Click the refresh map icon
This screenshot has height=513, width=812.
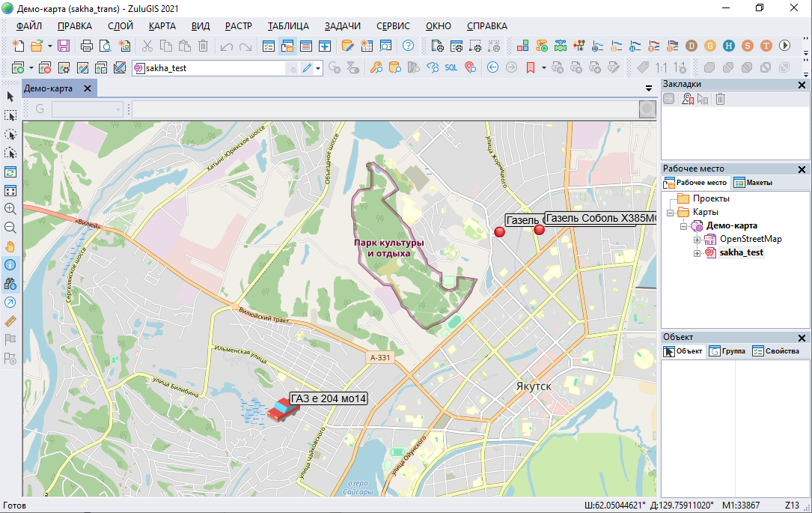tap(10, 171)
